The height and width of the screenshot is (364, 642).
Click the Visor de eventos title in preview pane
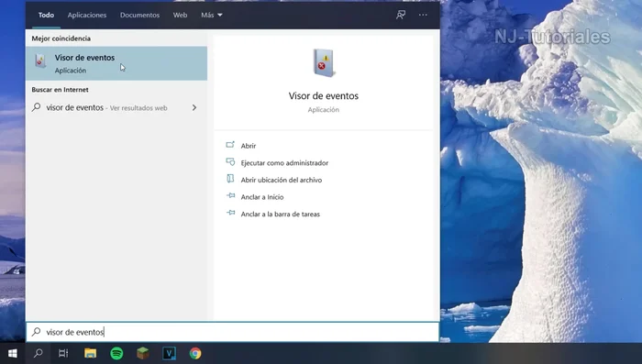(x=324, y=95)
